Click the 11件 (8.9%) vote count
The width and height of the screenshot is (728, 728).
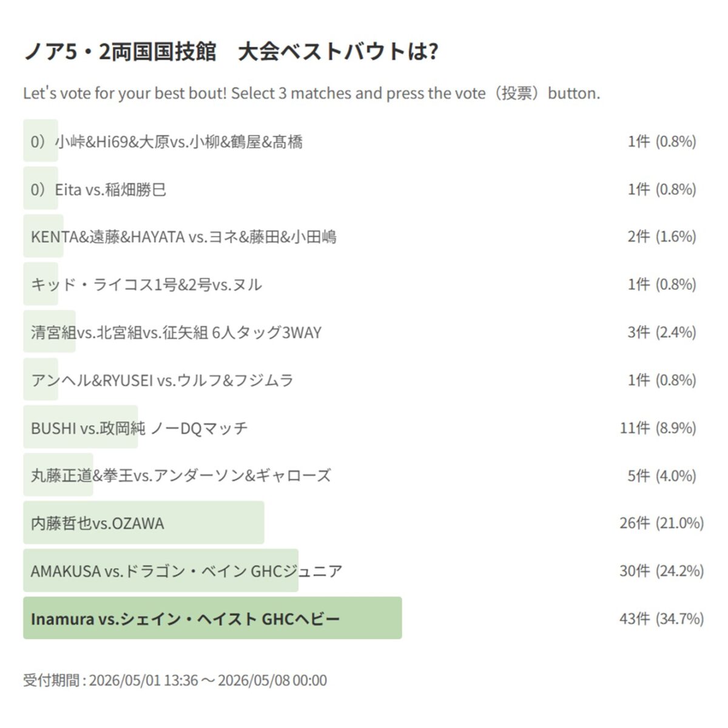tap(658, 428)
